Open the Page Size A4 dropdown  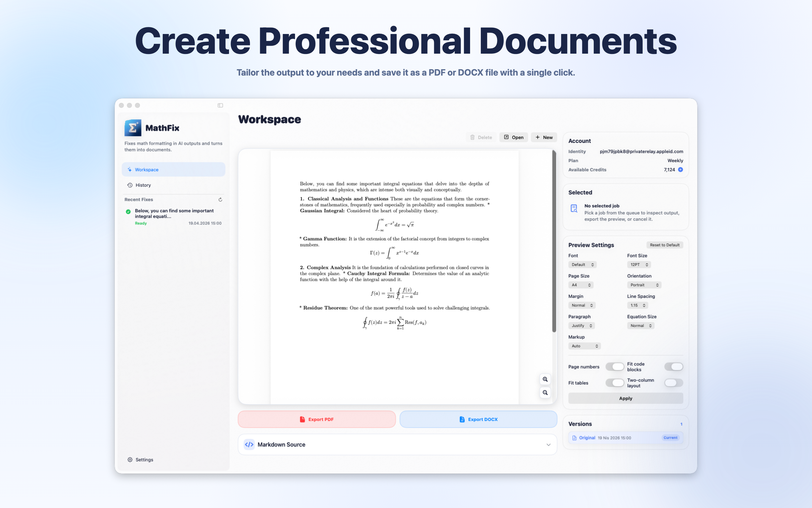tap(581, 285)
